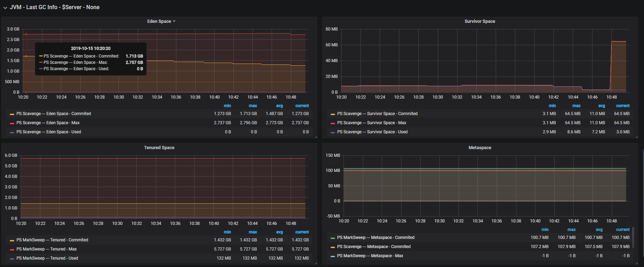Open the Tenured Space panel title
This screenshot has width=644, height=267.
click(x=159, y=148)
